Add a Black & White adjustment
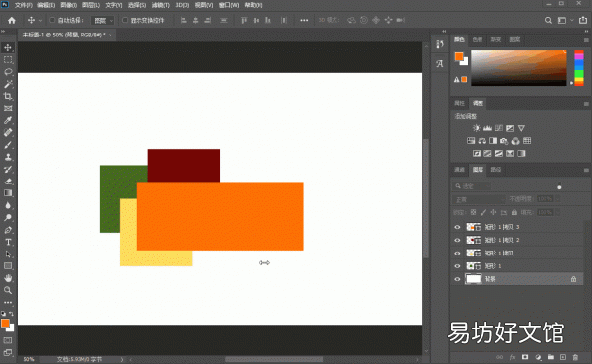This screenshot has height=364, width=592. click(x=493, y=141)
